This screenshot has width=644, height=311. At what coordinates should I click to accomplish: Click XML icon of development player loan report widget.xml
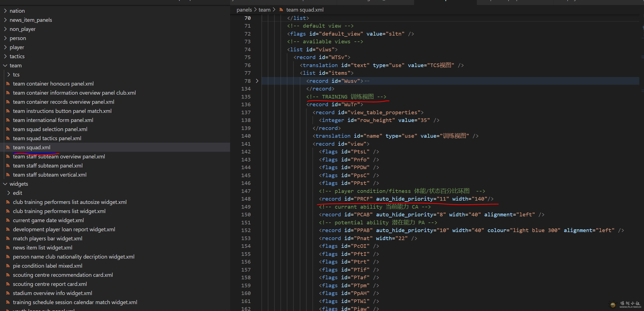[x=8, y=229]
